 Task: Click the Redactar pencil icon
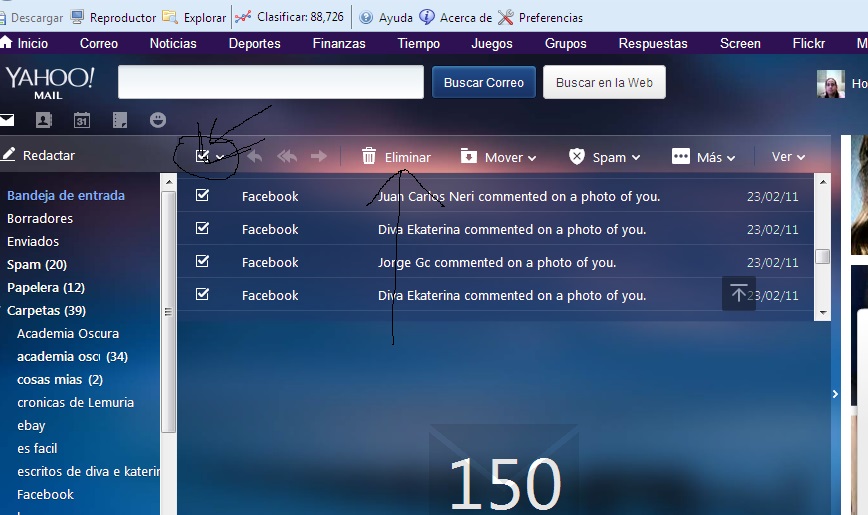coord(8,154)
